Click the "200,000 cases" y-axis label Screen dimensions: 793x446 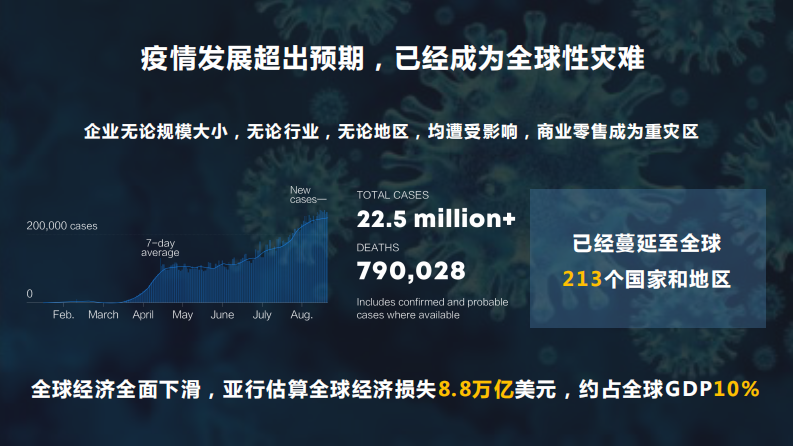(62, 226)
